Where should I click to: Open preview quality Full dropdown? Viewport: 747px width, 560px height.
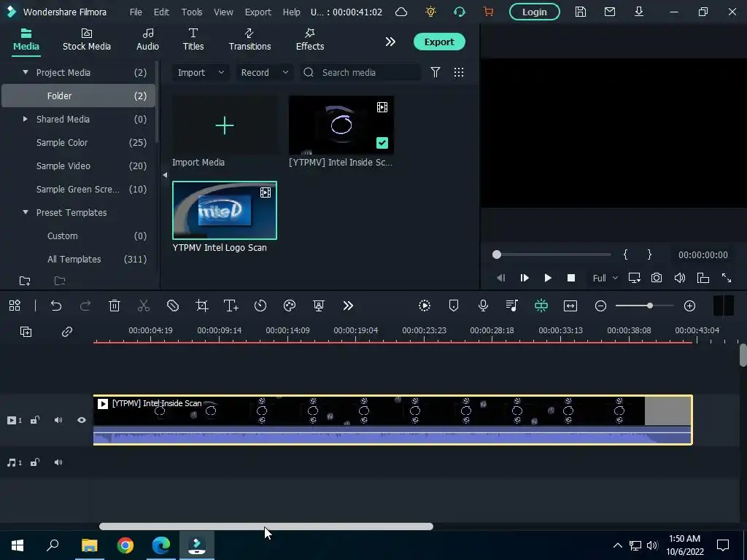click(x=605, y=278)
